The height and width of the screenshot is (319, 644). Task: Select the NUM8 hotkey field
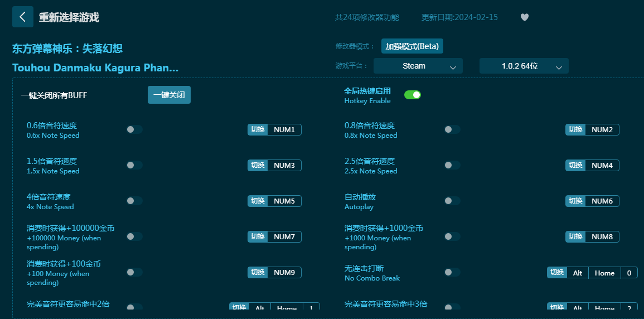(603, 237)
